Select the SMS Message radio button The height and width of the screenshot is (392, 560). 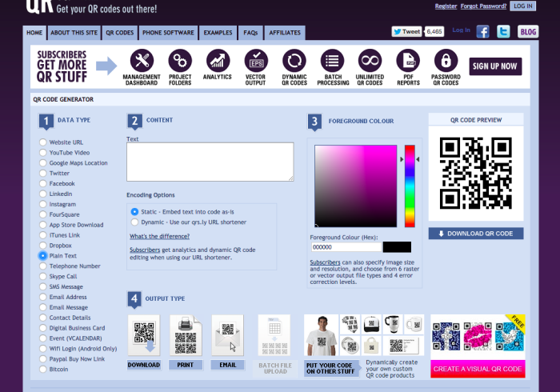(43, 286)
